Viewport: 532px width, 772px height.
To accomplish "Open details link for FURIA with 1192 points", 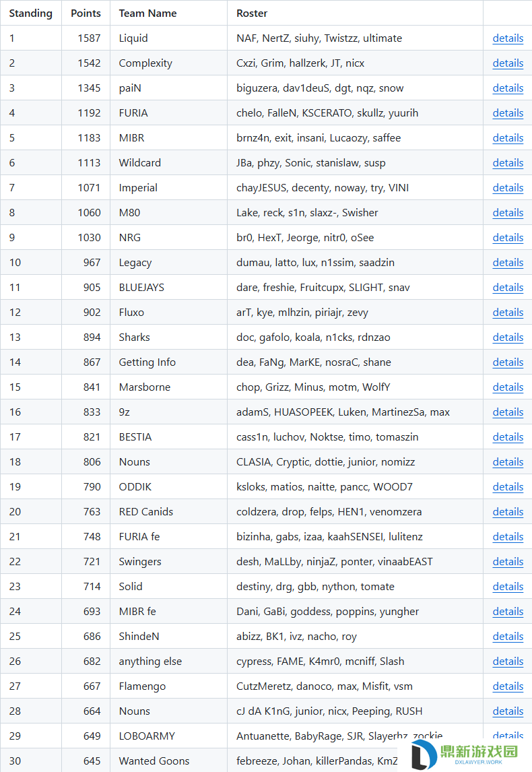I will click(x=508, y=112).
